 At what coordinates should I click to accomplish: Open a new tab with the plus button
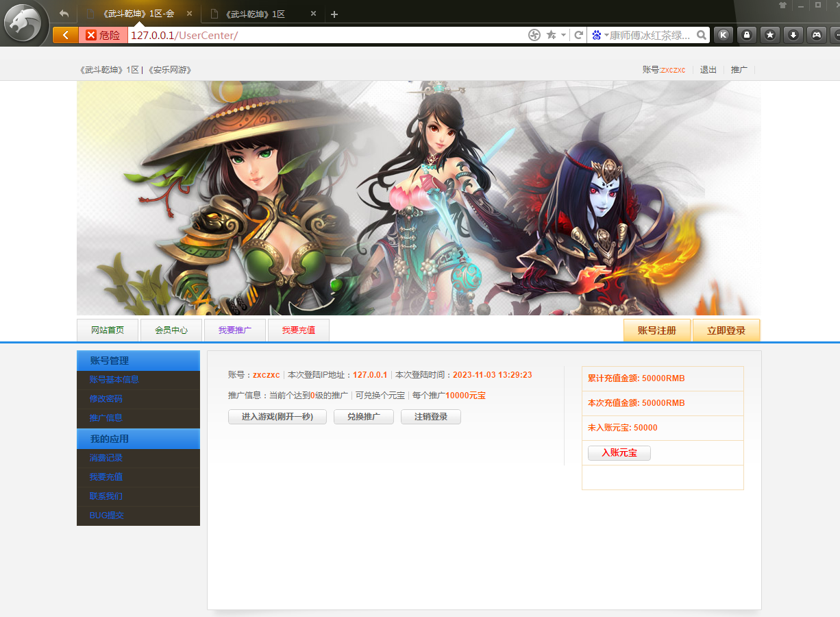click(334, 14)
